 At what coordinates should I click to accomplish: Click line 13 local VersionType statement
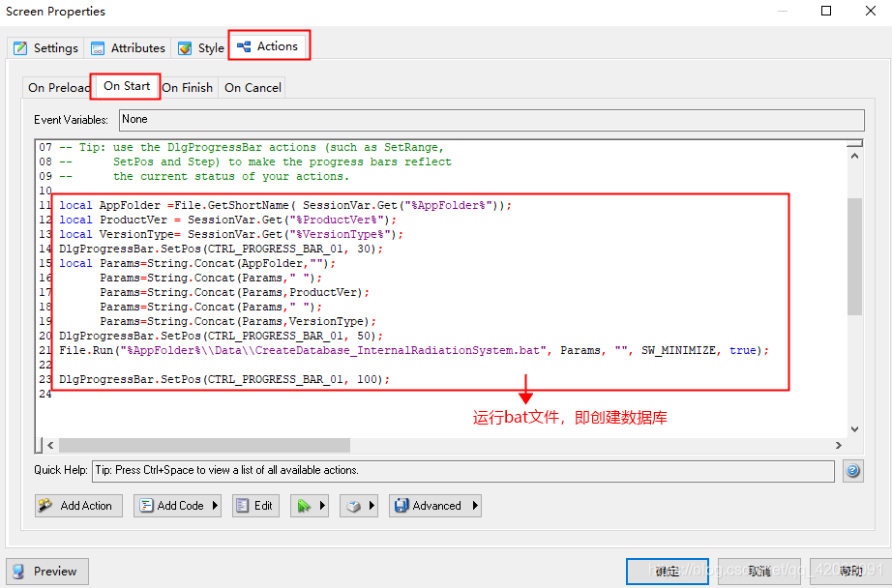point(231,234)
